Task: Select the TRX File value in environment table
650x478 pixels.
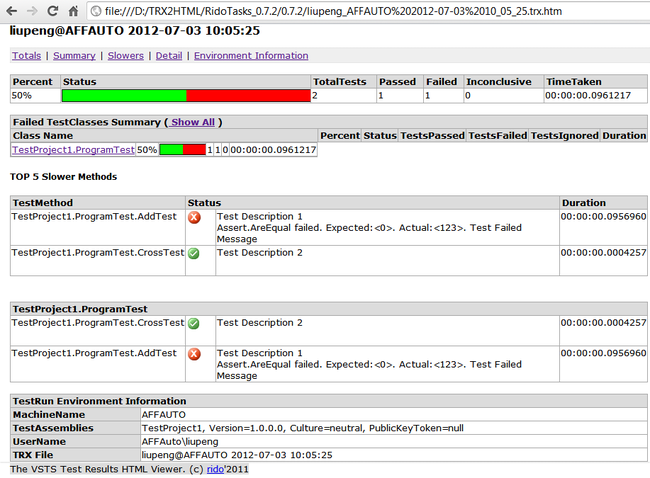Action: pos(237,455)
